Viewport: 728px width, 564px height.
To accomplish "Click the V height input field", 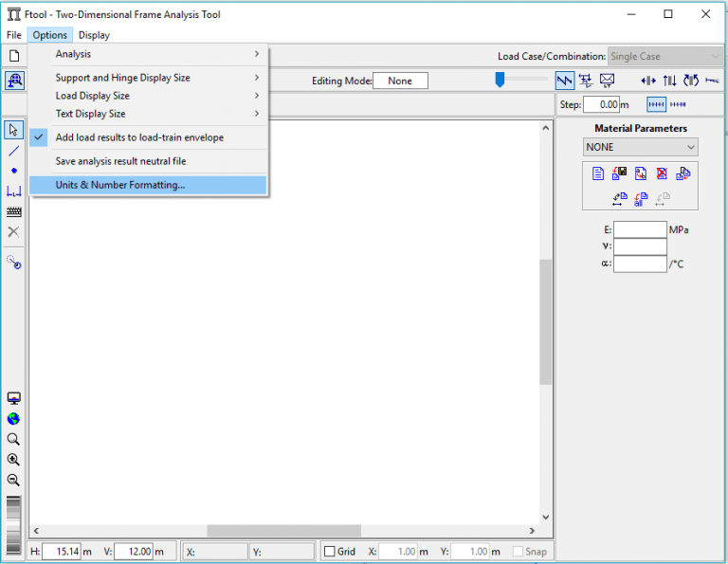I will click(x=134, y=552).
